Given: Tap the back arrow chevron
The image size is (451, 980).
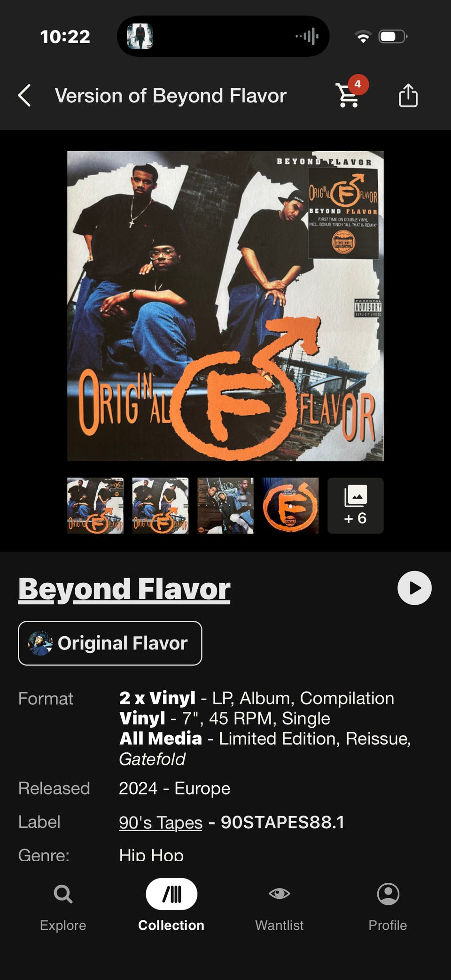Looking at the screenshot, I should coord(24,96).
